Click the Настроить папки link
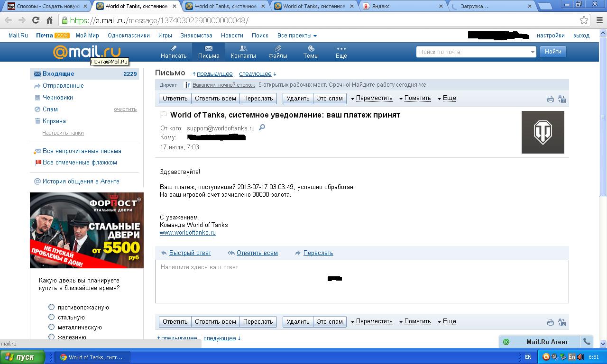Viewport: 607px width, 364px height. click(63, 133)
